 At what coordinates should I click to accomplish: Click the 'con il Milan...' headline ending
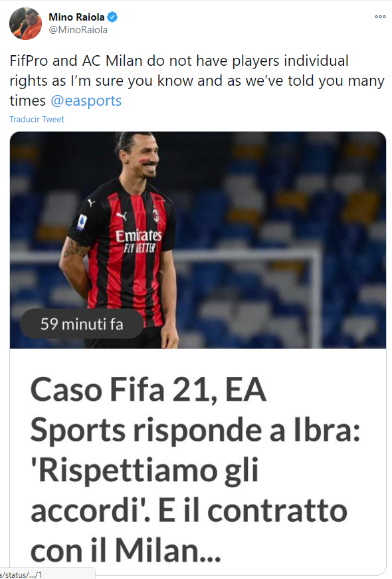tap(126, 550)
